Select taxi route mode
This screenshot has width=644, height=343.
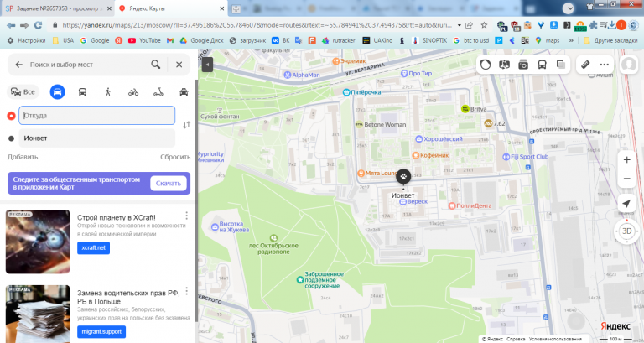pos(184,92)
